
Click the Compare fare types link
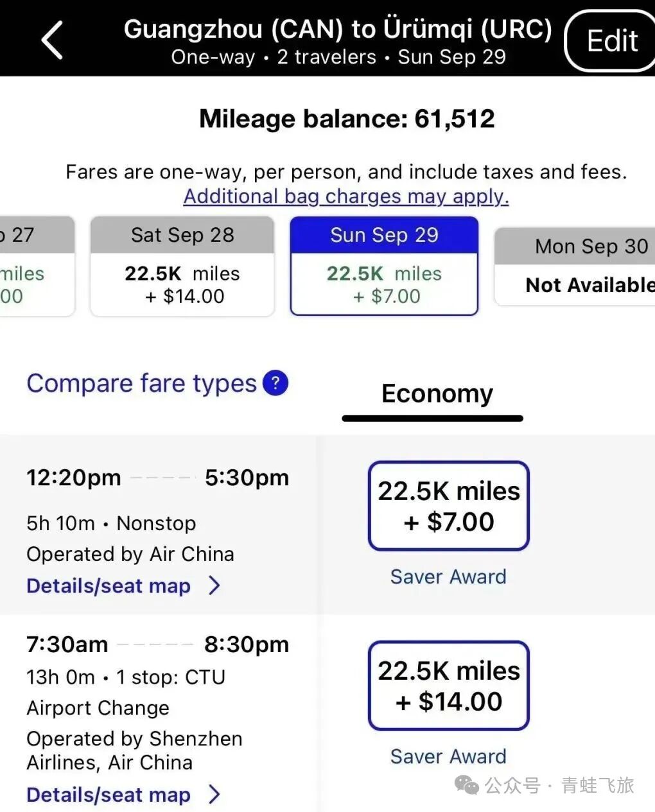[x=141, y=383]
